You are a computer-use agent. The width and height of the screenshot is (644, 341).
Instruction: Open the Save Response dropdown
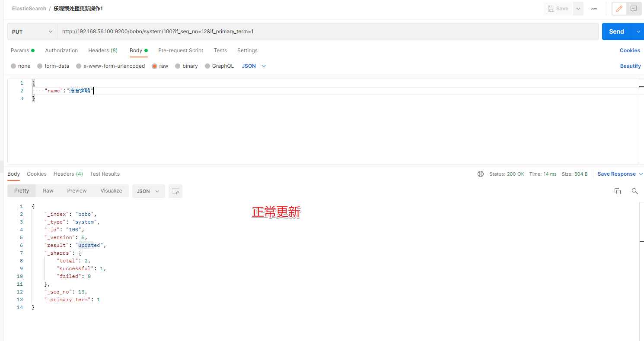tap(620, 174)
